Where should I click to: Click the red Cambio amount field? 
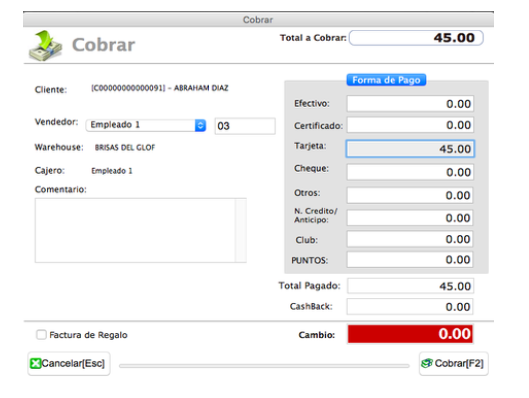(410, 334)
